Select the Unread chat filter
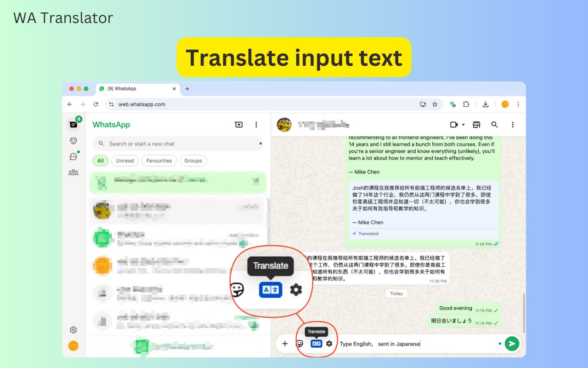This screenshot has width=588, height=368. coord(125,161)
